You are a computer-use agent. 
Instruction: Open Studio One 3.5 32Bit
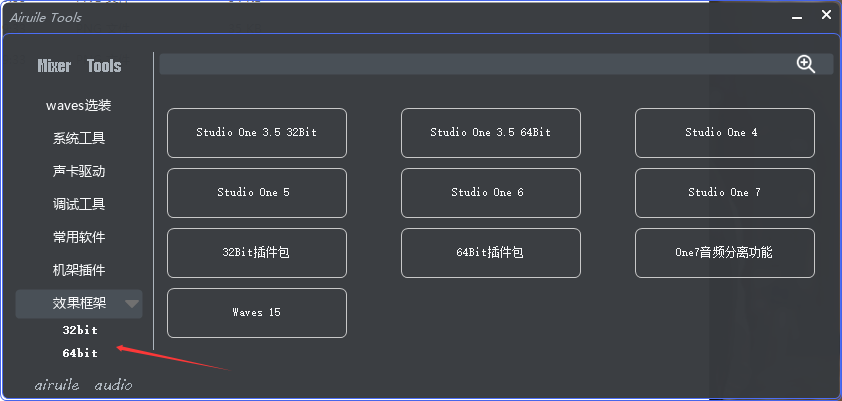coord(257,133)
